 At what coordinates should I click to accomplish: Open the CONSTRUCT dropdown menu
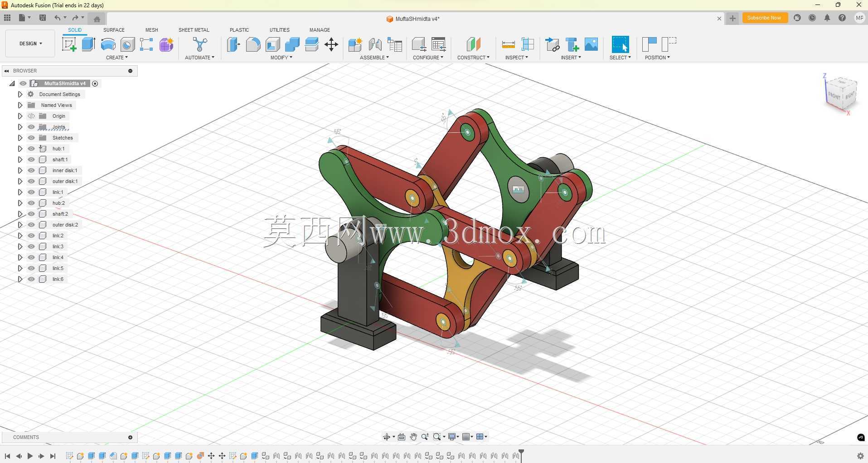[x=473, y=58]
